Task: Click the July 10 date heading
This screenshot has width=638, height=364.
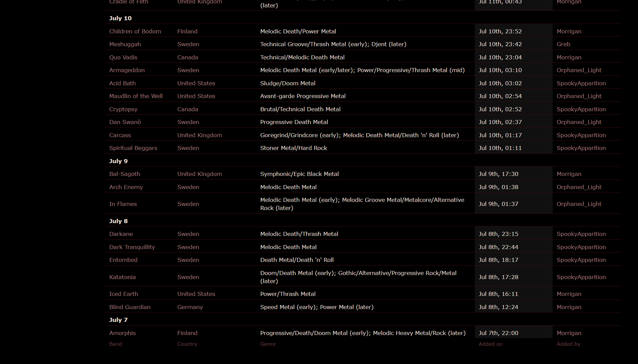Action: [120, 18]
